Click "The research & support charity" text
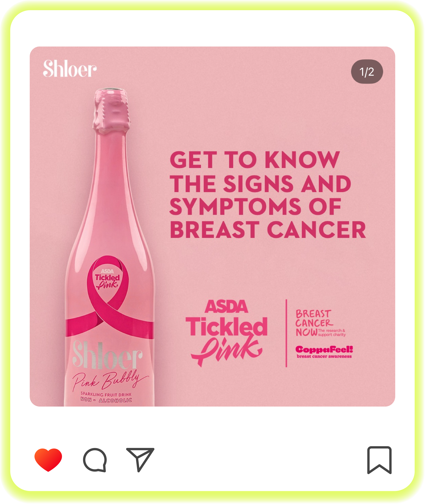 pos(332,332)
